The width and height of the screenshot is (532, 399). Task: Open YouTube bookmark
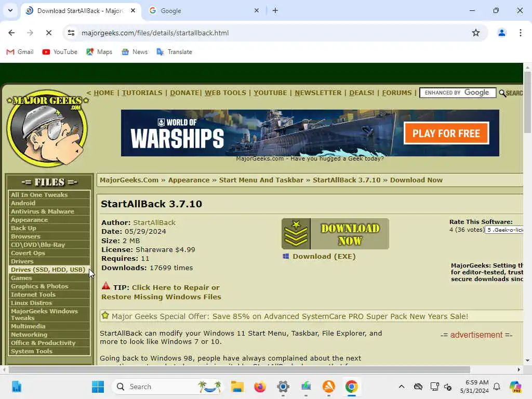pyautogui.click(x=60, y=52)
